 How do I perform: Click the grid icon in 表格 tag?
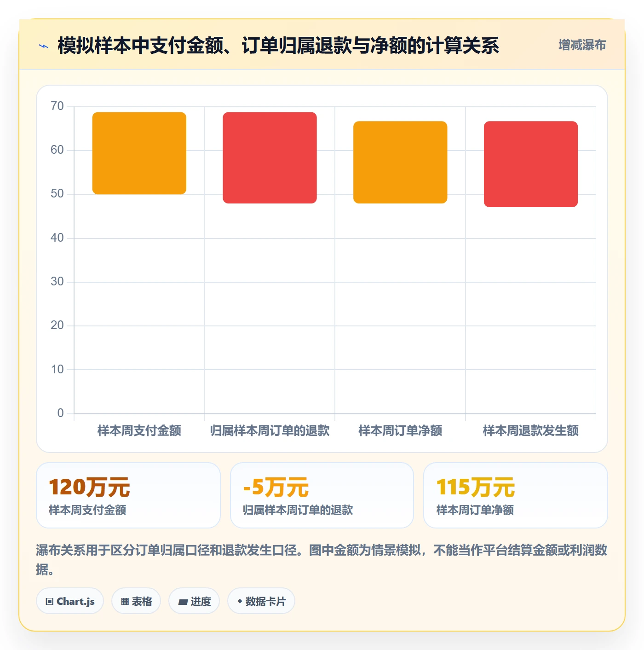click(x=125, y=602)
